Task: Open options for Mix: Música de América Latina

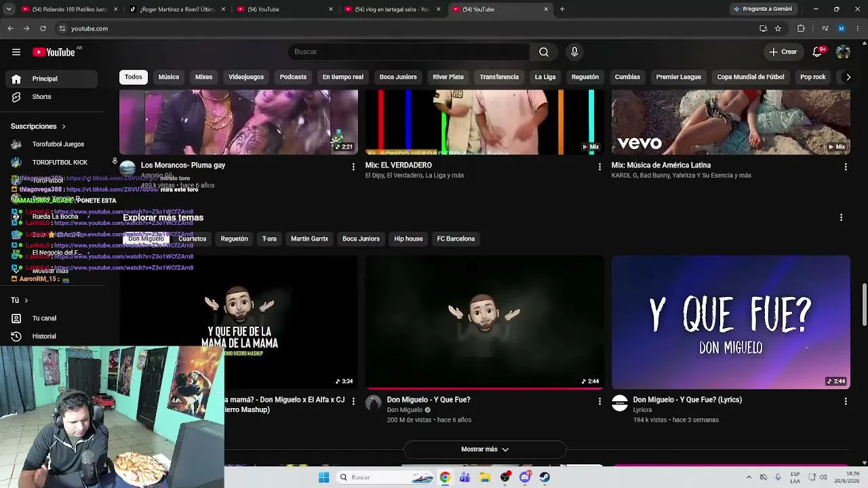Action: (846, 167)
